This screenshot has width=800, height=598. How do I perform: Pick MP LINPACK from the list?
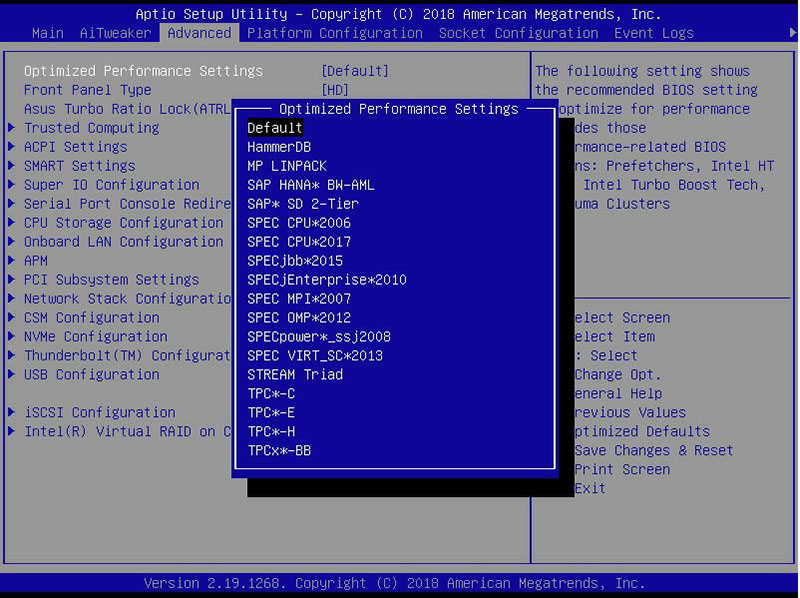tap(287, 166)
